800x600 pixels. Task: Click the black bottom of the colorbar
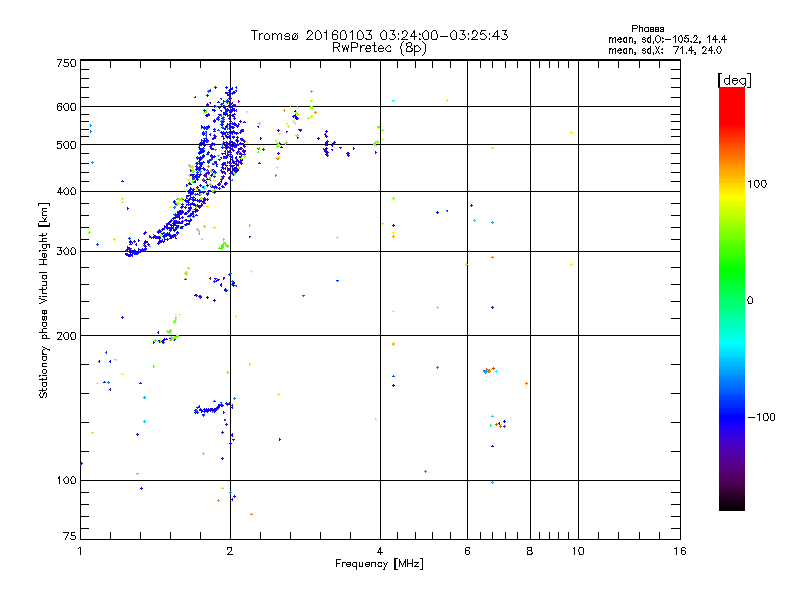coord(732,503)
